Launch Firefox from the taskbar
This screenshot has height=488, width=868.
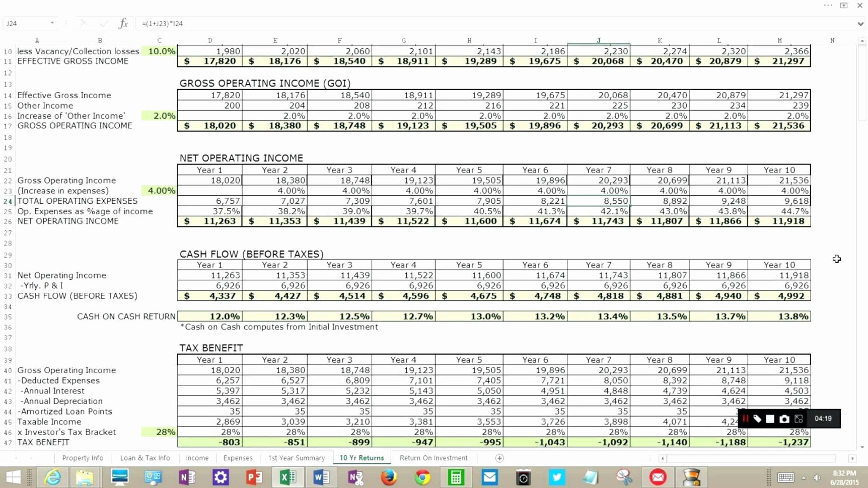click(389, 477)
